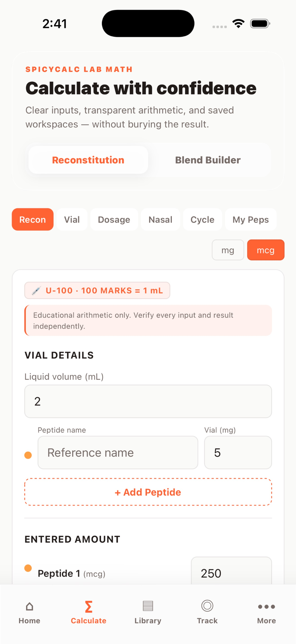Tap the Wi-Fi status icon
296x644 pixels.
click(x=238, y=24)
